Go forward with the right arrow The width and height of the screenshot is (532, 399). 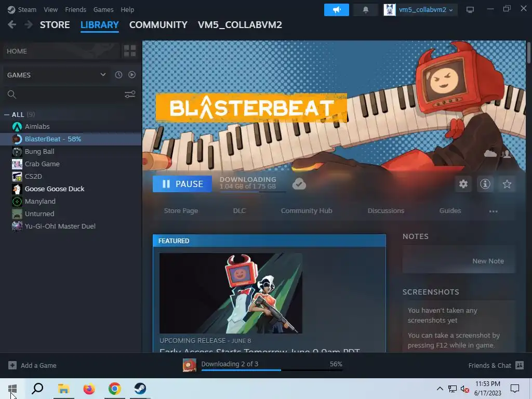coord(29,25)
